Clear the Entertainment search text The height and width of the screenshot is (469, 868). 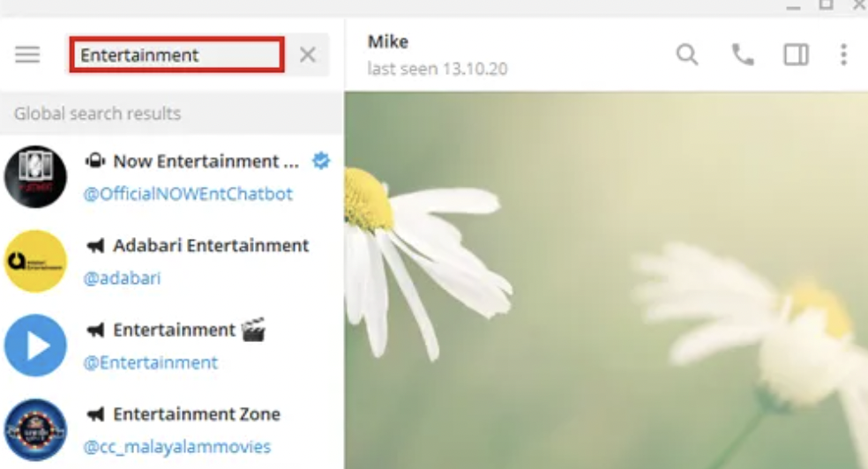[x=308, y=55]
